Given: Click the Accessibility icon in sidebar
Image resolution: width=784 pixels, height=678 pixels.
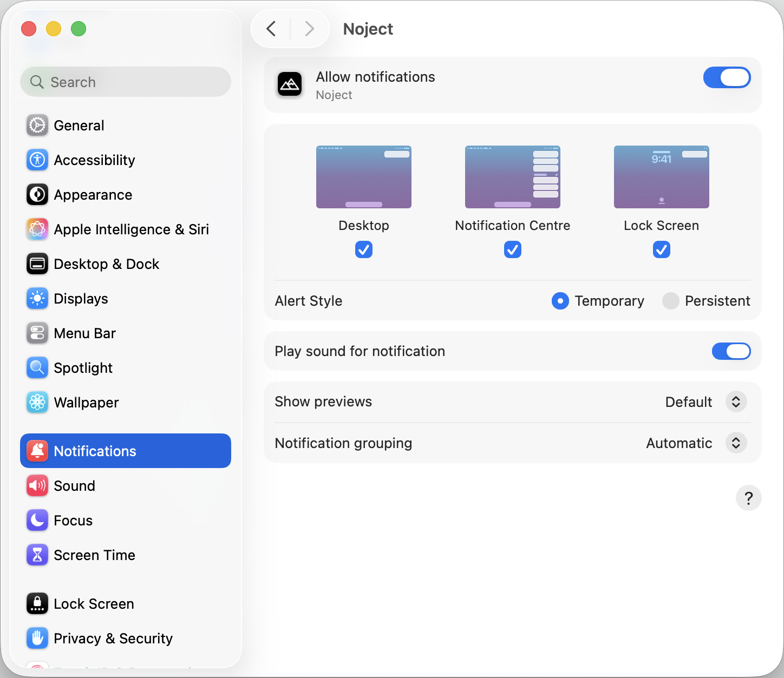Looking at the screenshot, I should click(x=37, y=160).
